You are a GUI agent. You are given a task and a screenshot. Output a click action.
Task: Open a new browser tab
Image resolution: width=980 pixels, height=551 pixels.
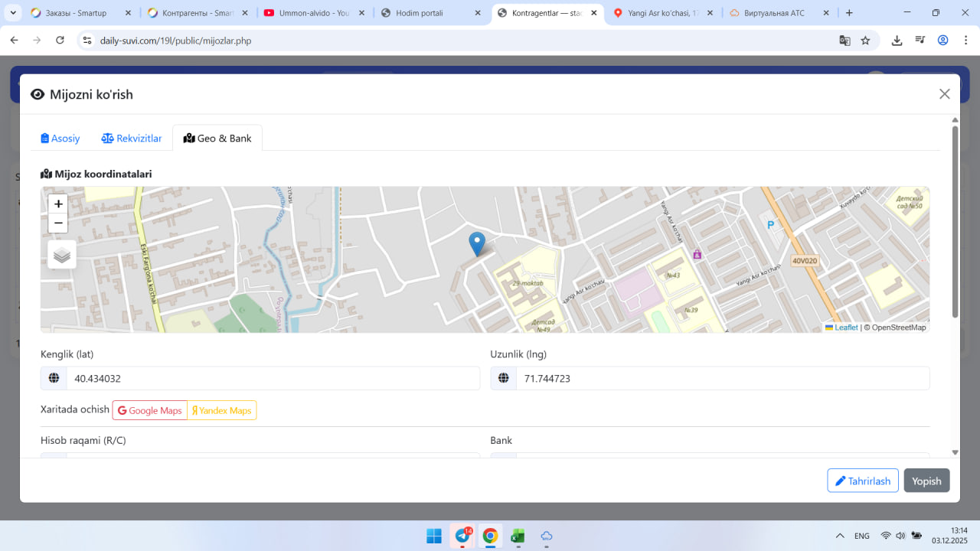click(x=849, y=13)
